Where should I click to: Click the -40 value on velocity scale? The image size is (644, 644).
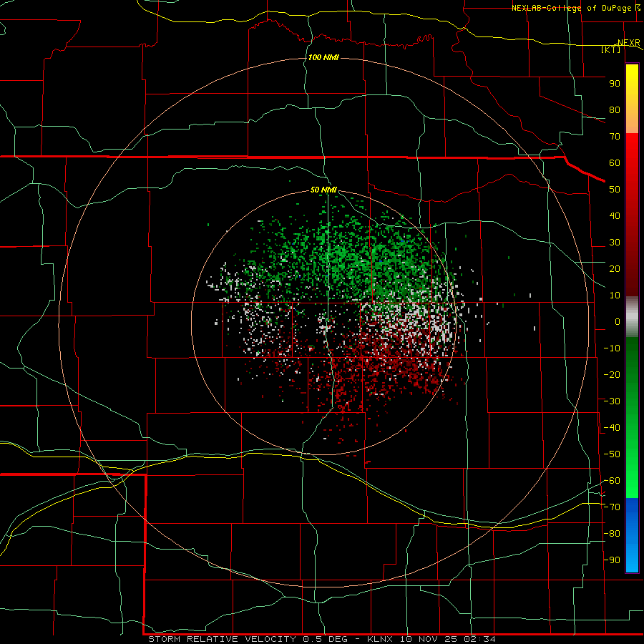[612, 428]
